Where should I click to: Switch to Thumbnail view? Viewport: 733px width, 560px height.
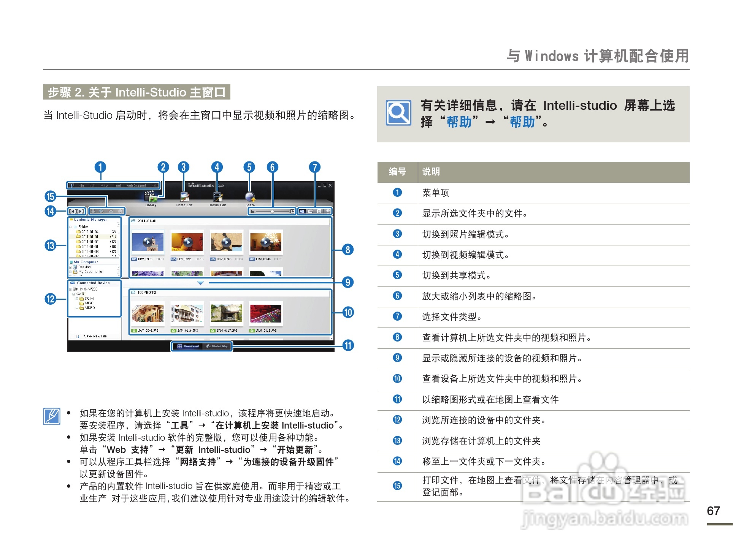point(188,346)
